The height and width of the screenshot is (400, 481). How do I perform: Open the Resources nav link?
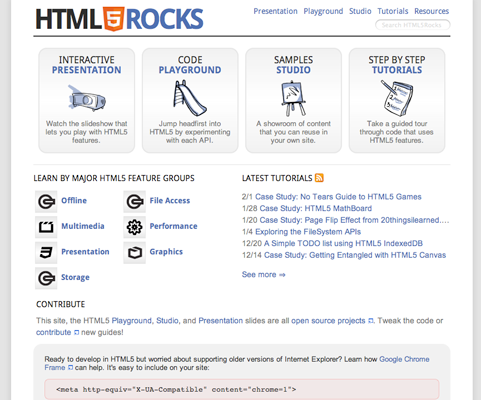click(x=432, y=11)
